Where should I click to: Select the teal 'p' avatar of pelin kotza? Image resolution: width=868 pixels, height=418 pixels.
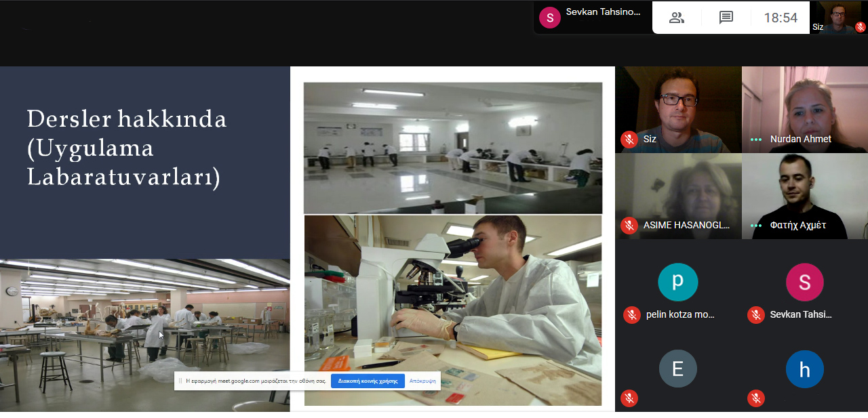(x=677, y=282)
